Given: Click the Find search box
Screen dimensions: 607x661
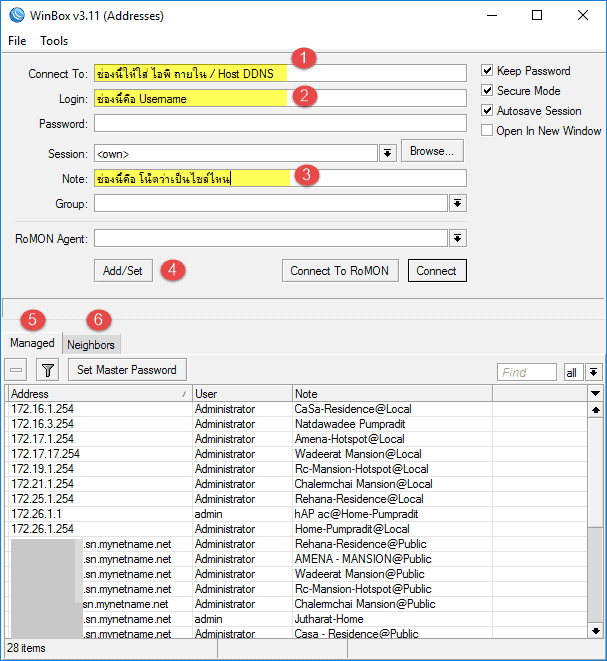Looking at the screenshot, I should coord(526,372).
